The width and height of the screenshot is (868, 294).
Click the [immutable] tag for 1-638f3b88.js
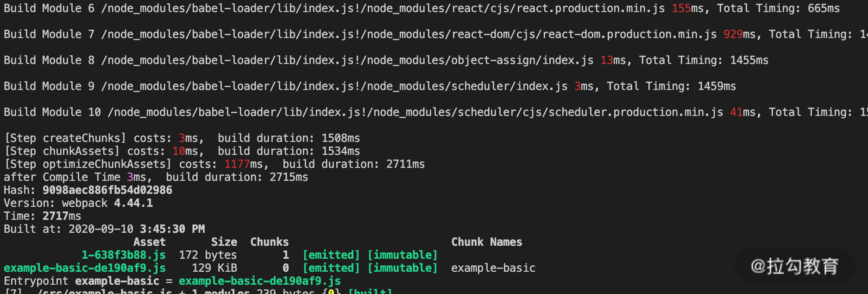coord(402,255)
